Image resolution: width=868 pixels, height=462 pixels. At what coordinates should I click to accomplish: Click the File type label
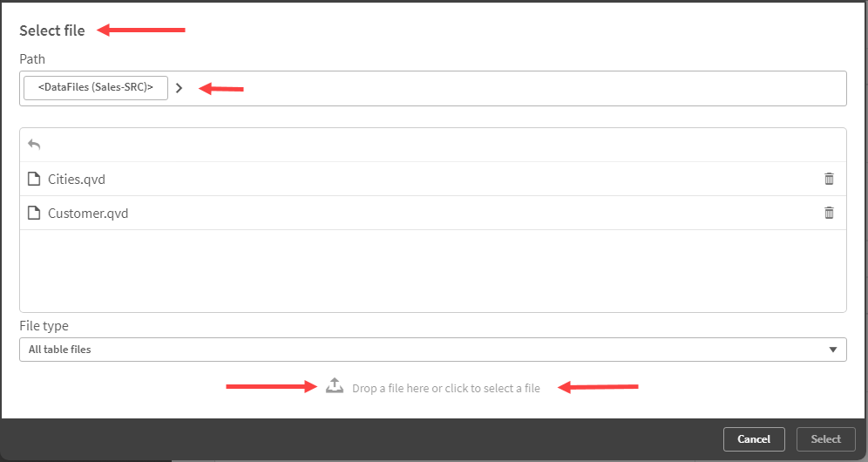coord(44,326)
